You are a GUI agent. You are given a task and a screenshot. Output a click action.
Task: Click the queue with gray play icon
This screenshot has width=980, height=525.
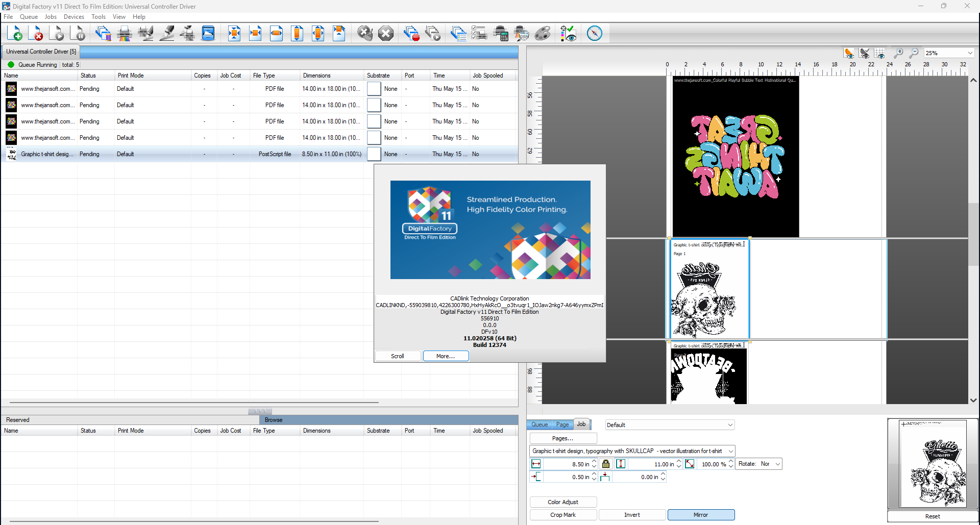point(433,33)
